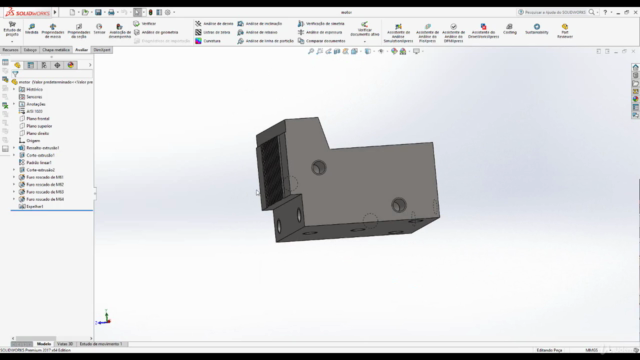Switch to the Recursos tab
Screen dimensions: 640x360
pyautogui.click(x=10, y=50)
